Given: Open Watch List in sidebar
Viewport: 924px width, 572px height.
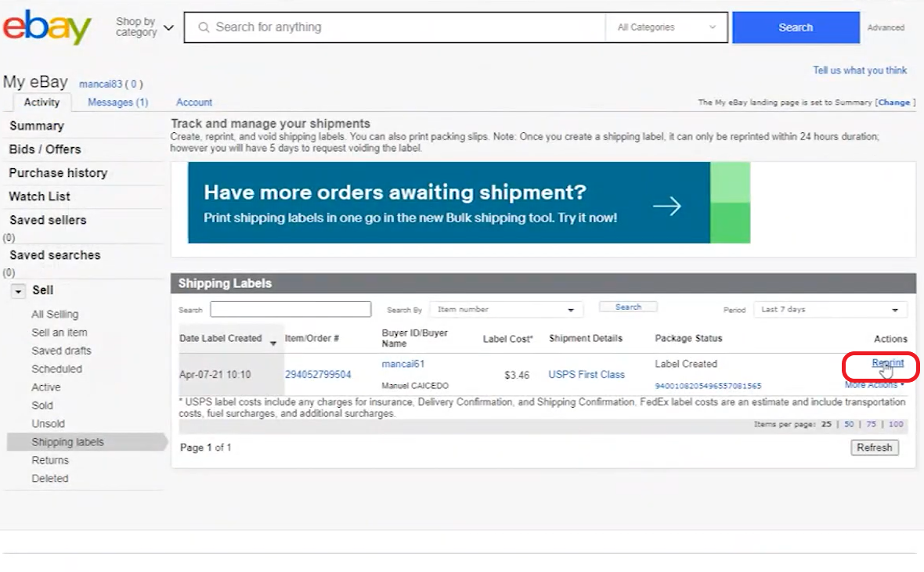Looking at the screenshot, I should point(39,196).
